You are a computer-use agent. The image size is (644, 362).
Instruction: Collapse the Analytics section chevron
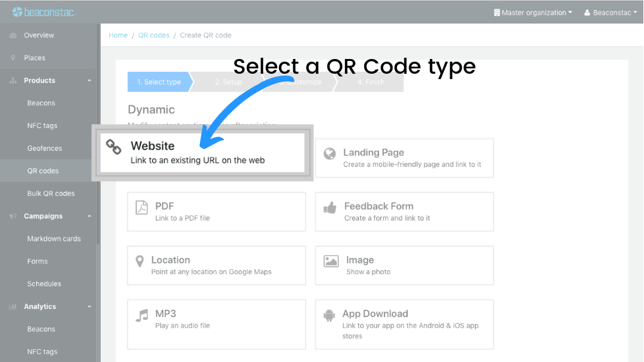pyautogui.click(x=89, y=306)
